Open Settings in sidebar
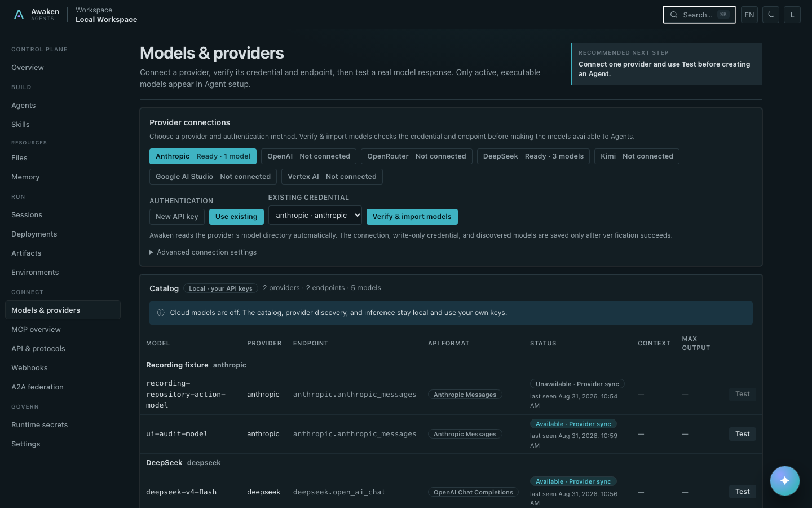The image size is (812, 508). click(x=63, y=444)
